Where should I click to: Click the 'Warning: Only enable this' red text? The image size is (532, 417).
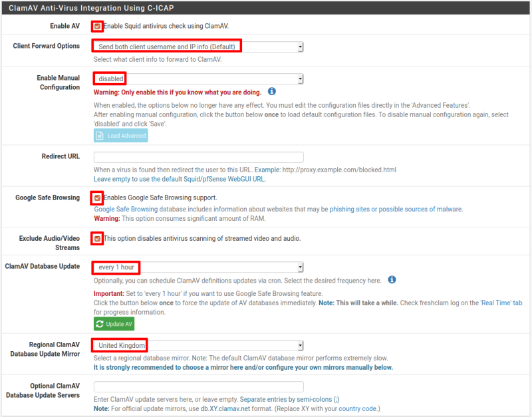178,92
